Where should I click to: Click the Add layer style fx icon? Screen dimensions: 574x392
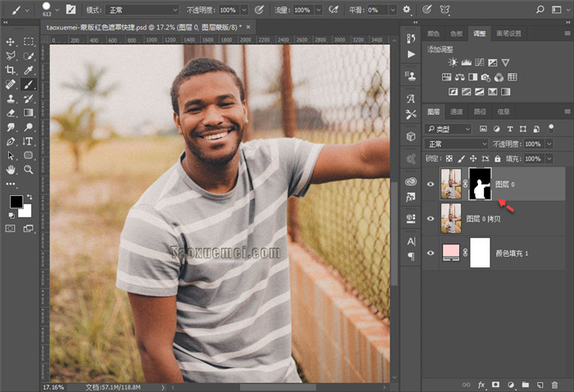(x=482, y=384)
